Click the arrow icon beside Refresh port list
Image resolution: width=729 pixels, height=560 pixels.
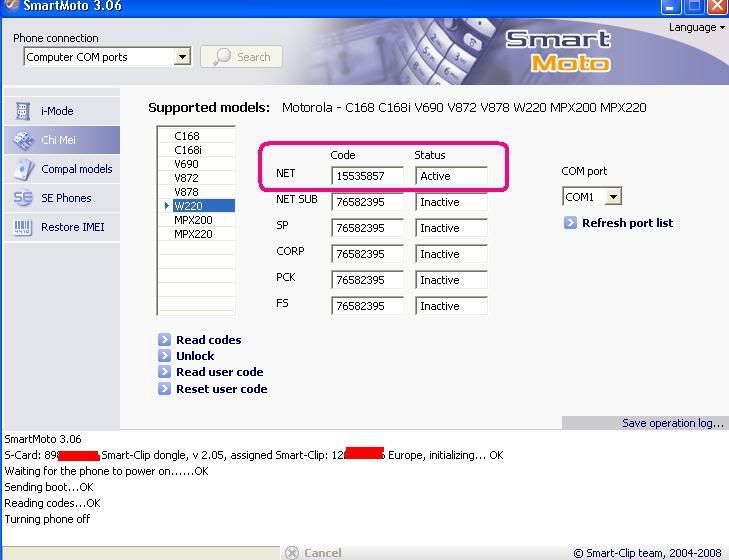[570, 223]
